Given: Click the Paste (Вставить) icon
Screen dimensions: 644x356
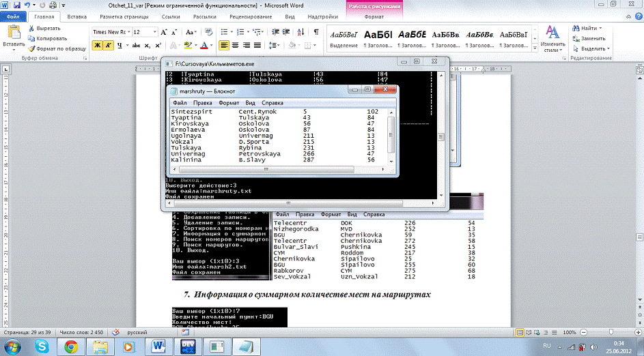Looking at the screenshot, I should pyautogui.click(x=14, y=33).
